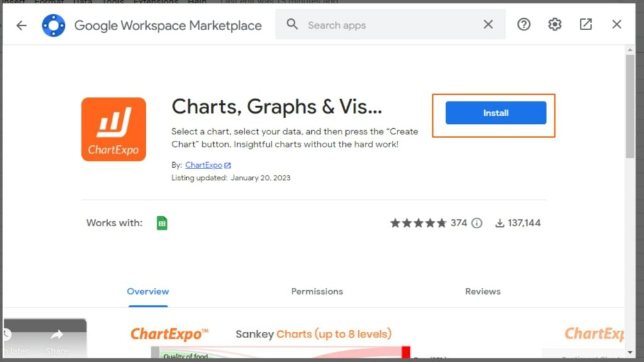Click the Google Sheets works-with icon
644x362 pixels.
point(162,223)
